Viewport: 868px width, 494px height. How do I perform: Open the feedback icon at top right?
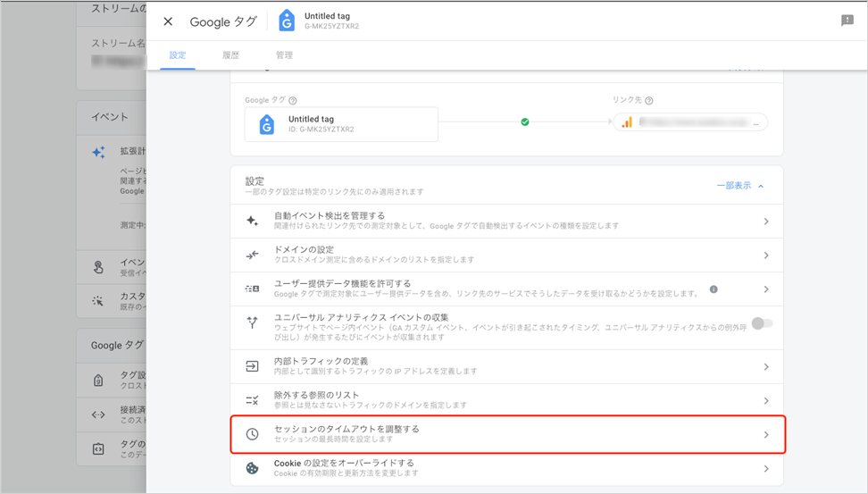pyautogui.click(x=847, y=21)
